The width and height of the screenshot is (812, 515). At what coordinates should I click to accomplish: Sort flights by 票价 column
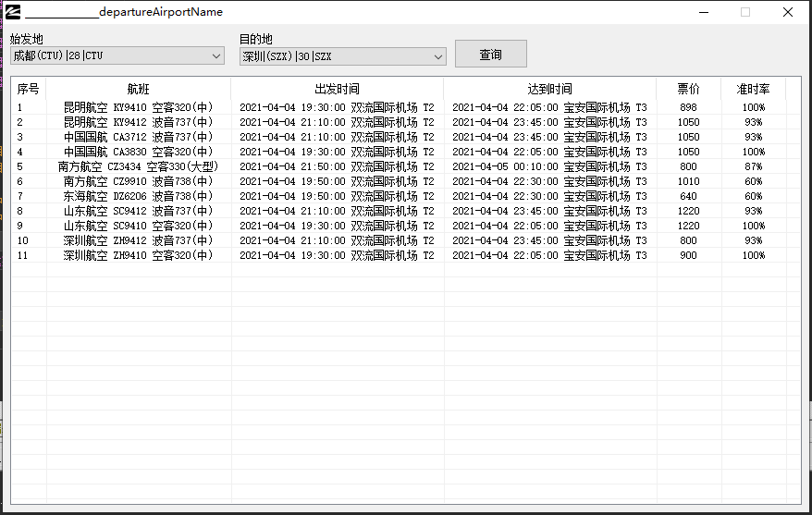688,89
